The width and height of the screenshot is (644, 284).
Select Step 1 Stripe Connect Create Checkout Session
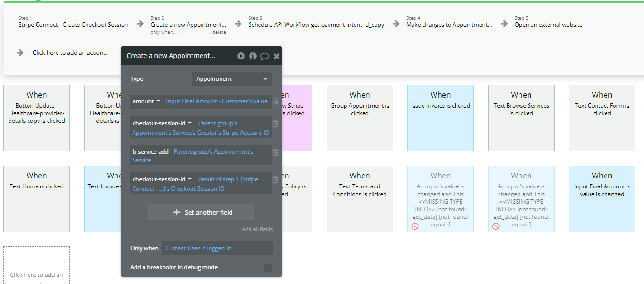click(73, 25)
